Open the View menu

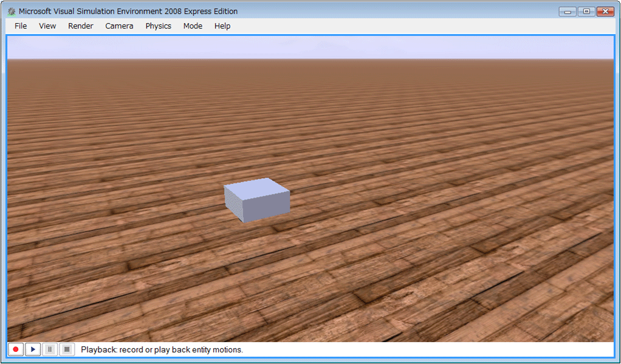[x=47, y=26]
